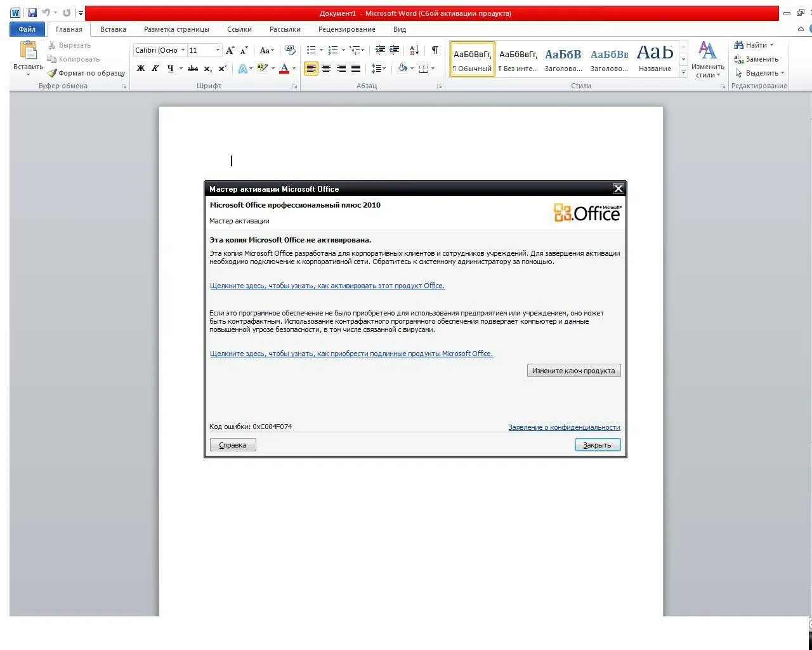Viewport: 812px width, 650px height.
Task: Toggle justify text alignment
Action: (x=356, y=69)
